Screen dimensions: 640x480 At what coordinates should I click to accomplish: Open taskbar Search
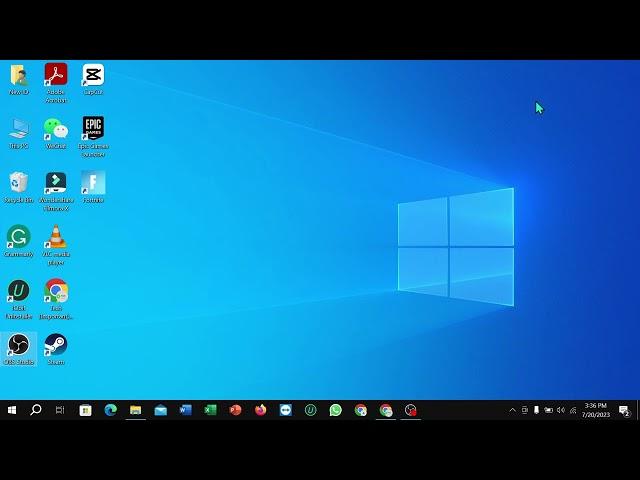(36, 410)
